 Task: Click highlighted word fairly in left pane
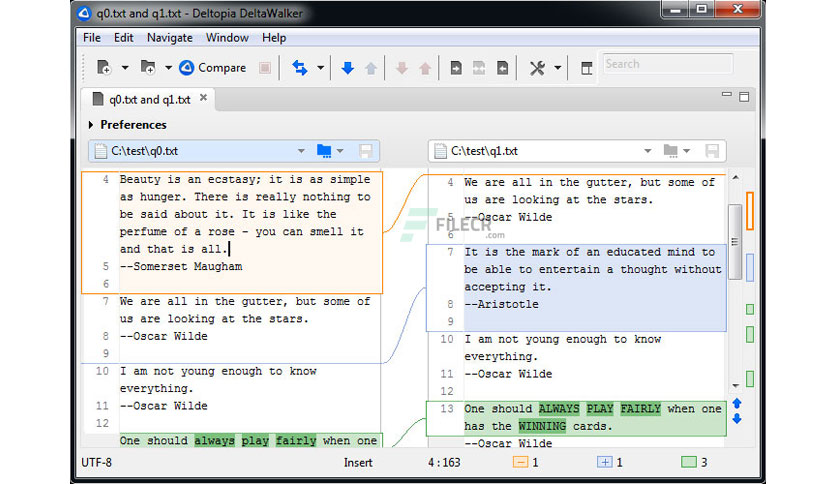pos(296,441)
